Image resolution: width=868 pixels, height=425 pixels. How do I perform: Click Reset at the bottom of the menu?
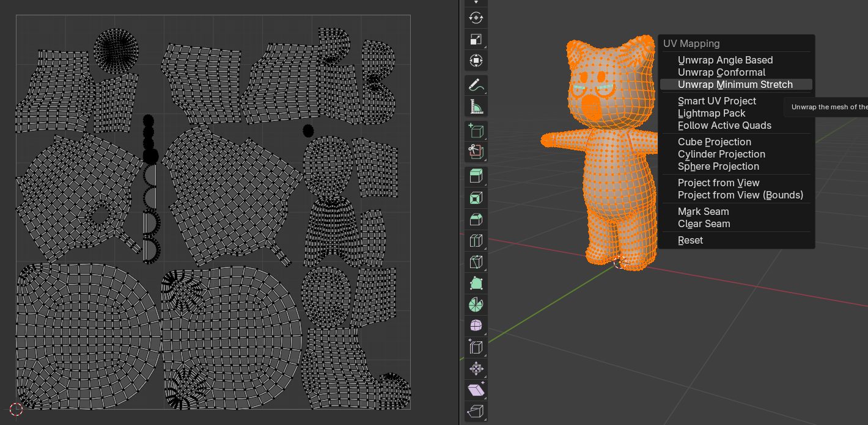click(690, 240)
